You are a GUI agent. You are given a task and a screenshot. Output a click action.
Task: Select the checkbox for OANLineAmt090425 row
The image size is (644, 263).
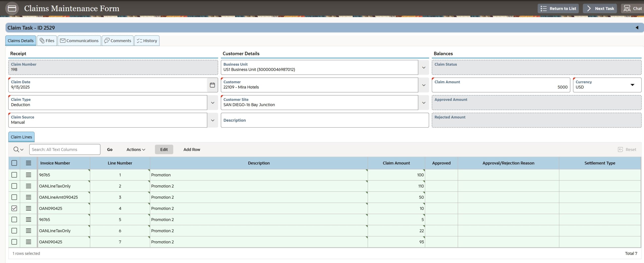pyautogui.click(x=14, y=197)
